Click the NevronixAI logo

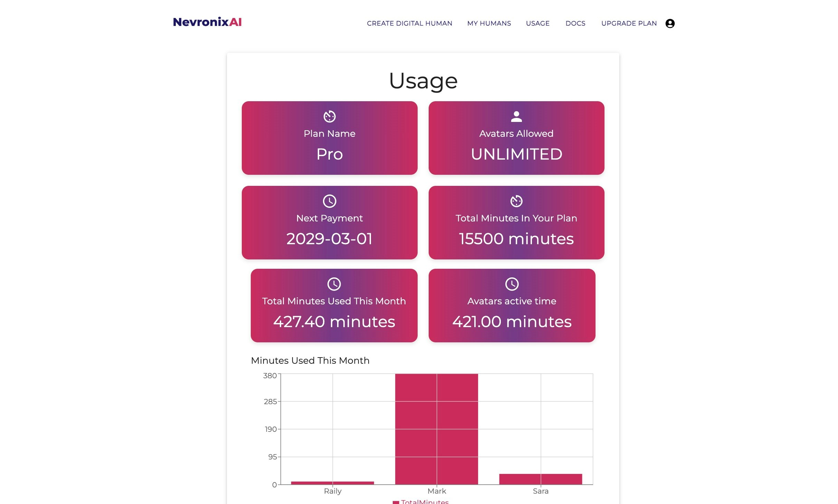coord(207,22)
